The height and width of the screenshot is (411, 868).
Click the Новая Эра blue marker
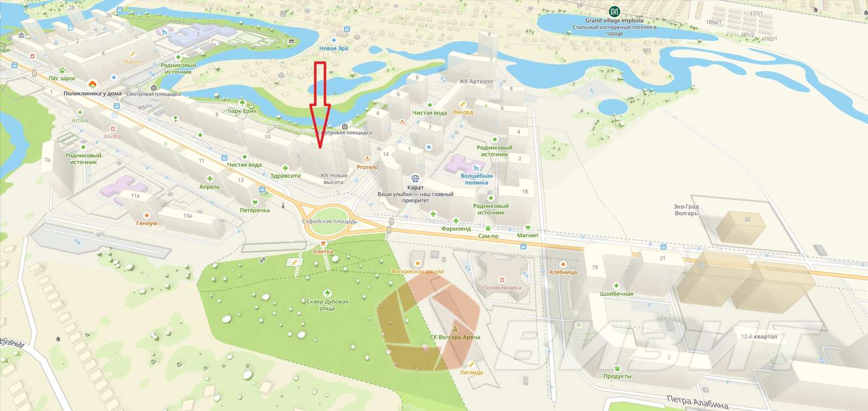pyautogui.click(x=334, y=40)
